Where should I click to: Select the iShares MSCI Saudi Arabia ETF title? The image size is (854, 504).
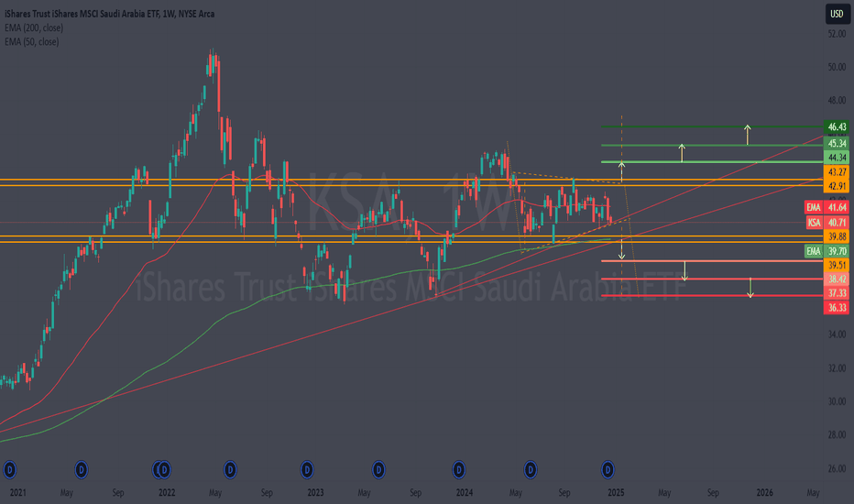pyautogui.click(x=109, y=14)
